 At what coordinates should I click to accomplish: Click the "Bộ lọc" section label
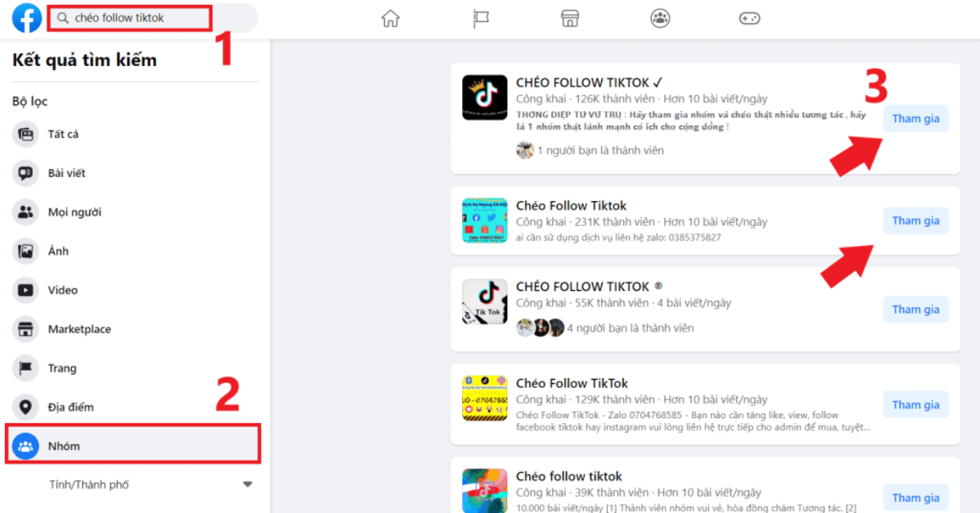(30, 101)
